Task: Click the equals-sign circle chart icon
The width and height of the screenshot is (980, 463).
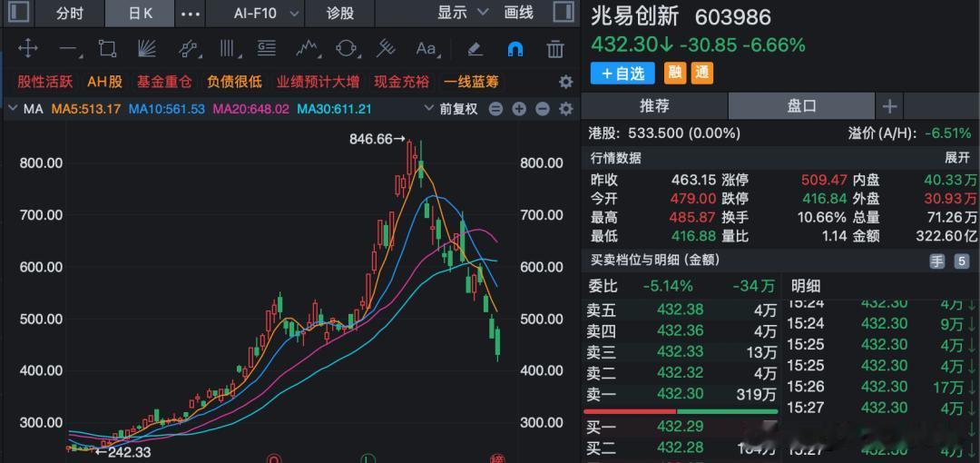Action: (x=495, y=109)
